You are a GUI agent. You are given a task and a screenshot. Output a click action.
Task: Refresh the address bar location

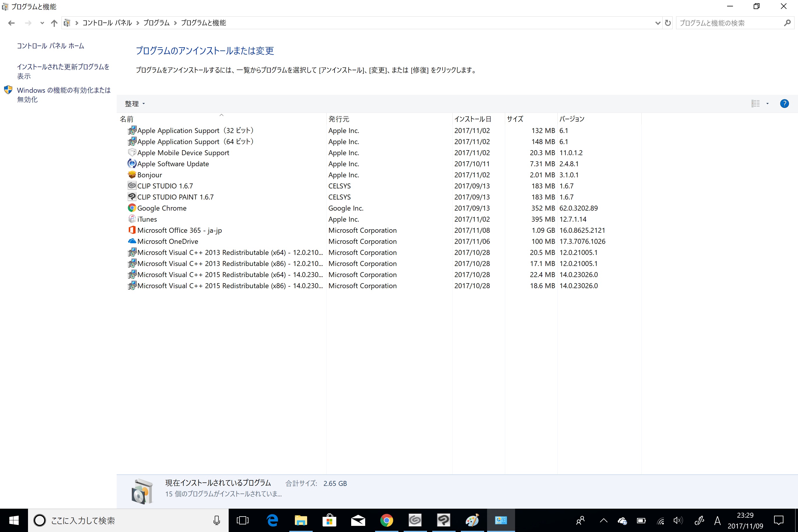pyautogui.click(x=668, y=23)
